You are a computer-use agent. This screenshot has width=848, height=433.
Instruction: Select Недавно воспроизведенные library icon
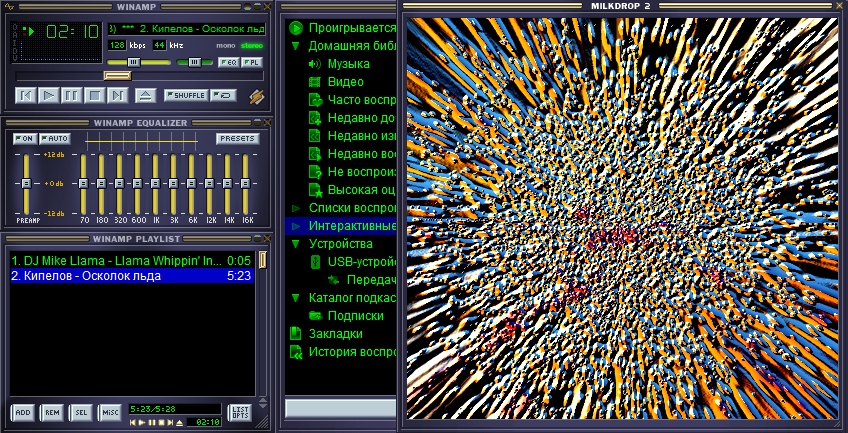[315, 154]
